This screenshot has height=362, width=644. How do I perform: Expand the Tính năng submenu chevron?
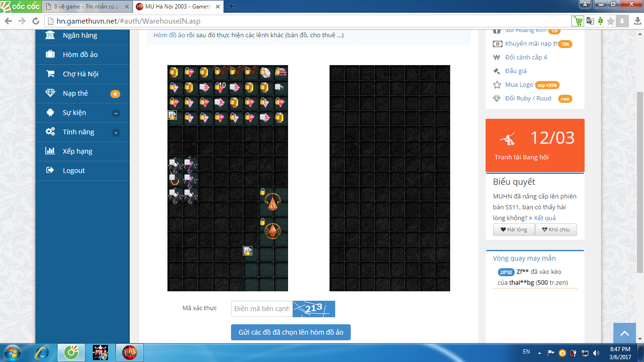point(116,132)
